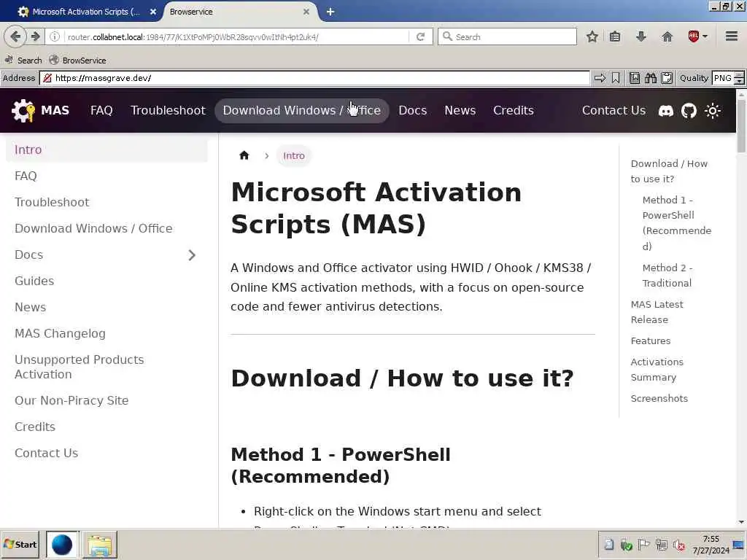Click the browser Search box

(x=507, y=36)
